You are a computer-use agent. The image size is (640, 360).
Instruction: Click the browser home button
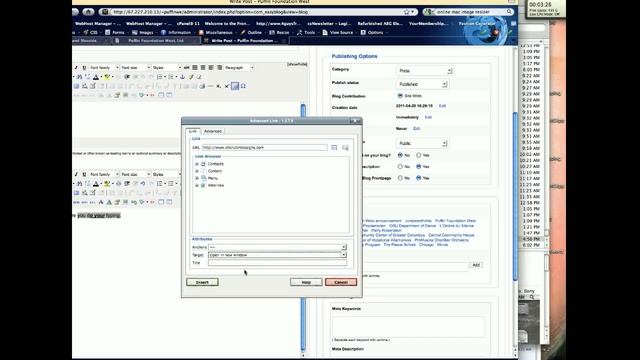point(89,12)
